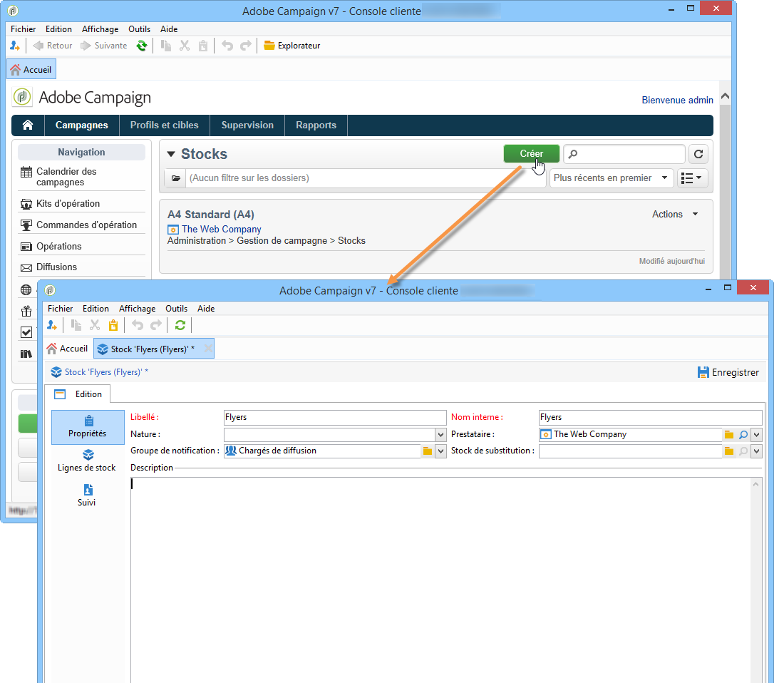The width and height of the screenshot is (784, 683).
Task: Click the home icon in the dark navigation bar
Action: point(28,125)
